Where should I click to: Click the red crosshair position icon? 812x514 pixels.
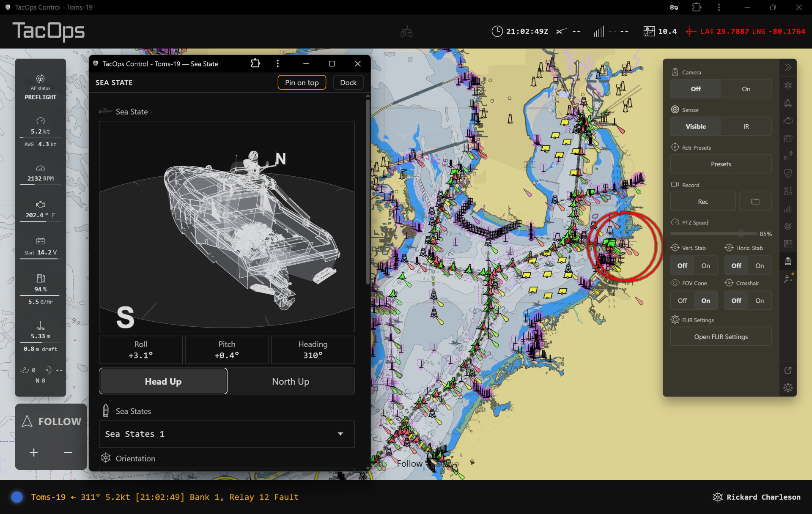click(690, 31)
